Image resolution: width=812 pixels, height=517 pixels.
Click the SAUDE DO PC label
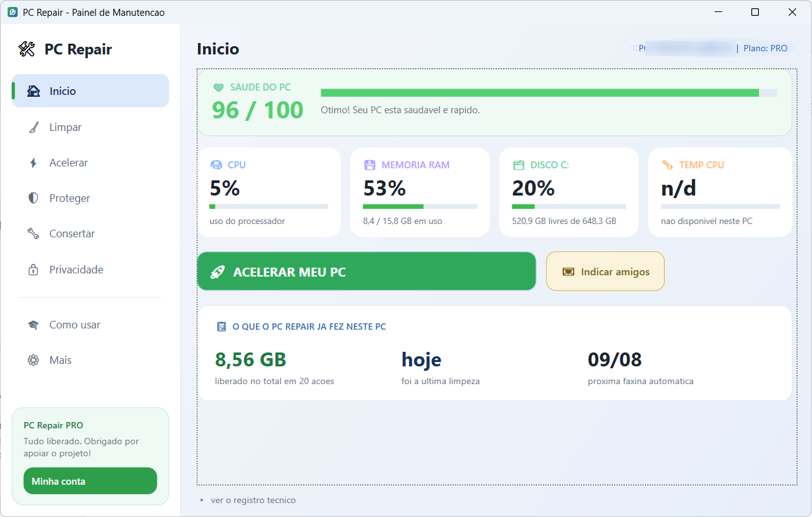(261, 87)
